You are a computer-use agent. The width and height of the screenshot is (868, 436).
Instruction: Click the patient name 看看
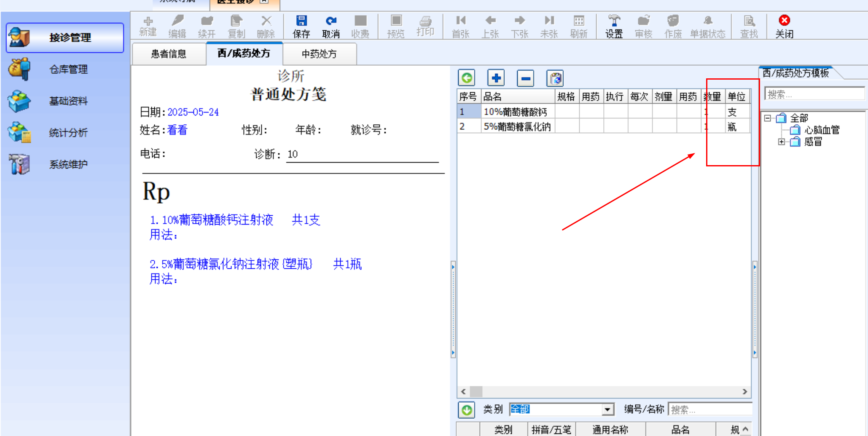177,130
